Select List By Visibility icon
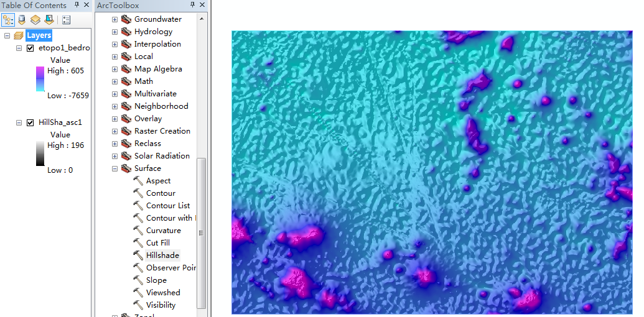Image resolution: width=644 pixels, height=317 pixels. 35,19
